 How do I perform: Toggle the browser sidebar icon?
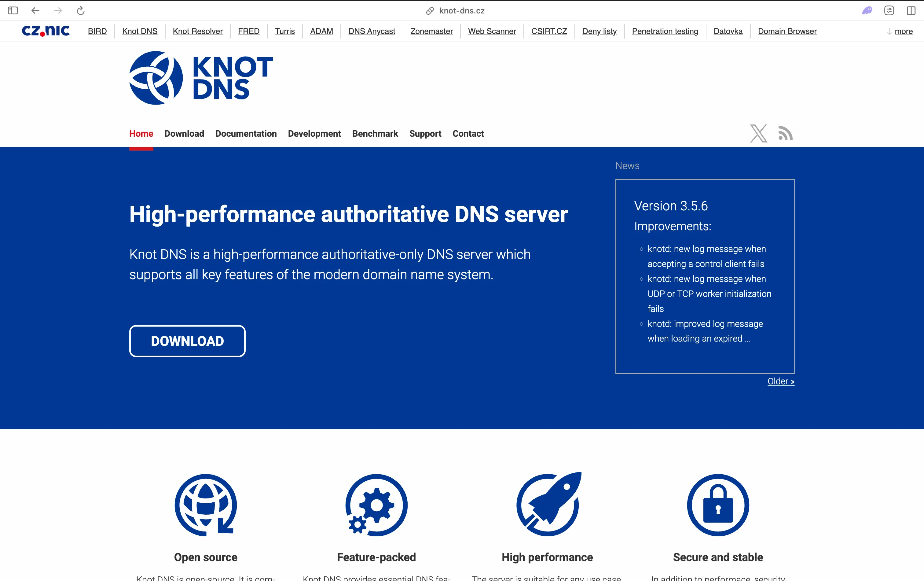coord(13,10)
